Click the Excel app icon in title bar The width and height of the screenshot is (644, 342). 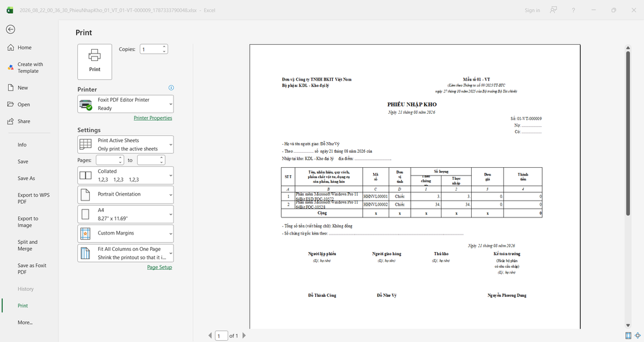click(10, 10)
